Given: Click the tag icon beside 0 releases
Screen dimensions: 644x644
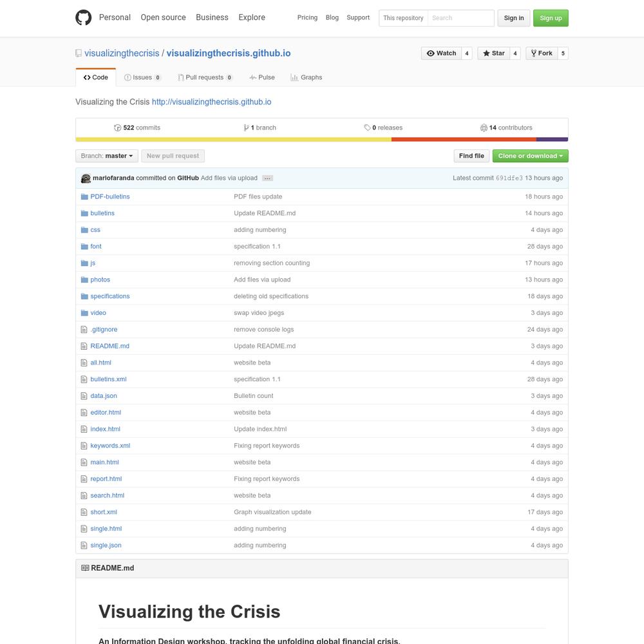Looking at the screenshot, I should click(x=367, y=128).
